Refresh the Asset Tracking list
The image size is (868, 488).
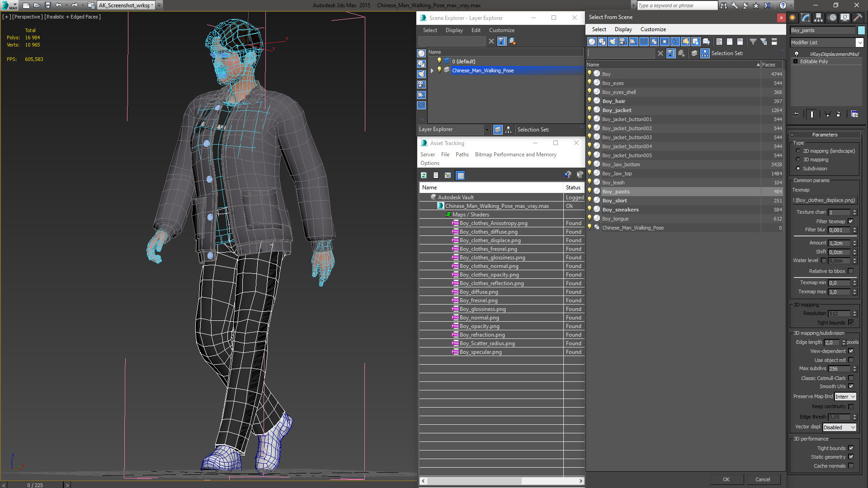point(424,175)
